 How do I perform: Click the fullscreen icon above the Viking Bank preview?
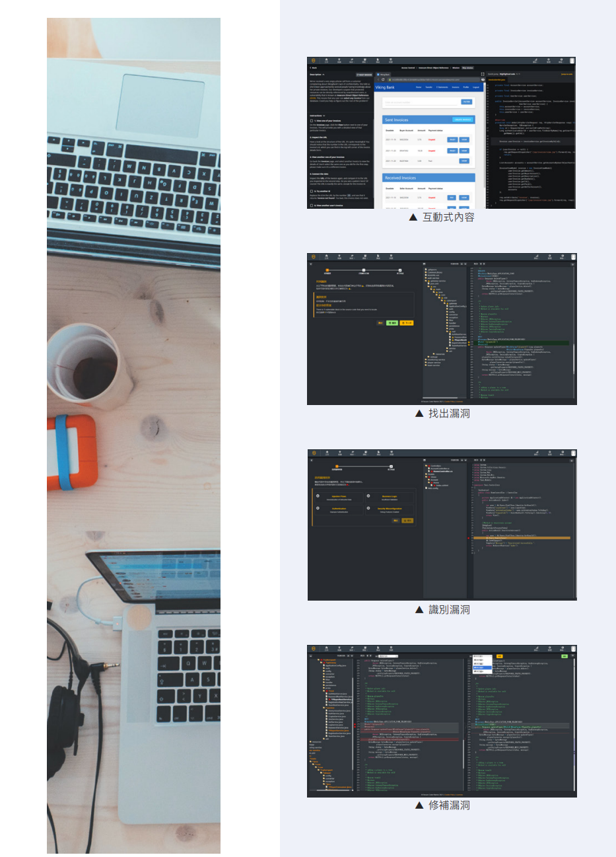483,74
